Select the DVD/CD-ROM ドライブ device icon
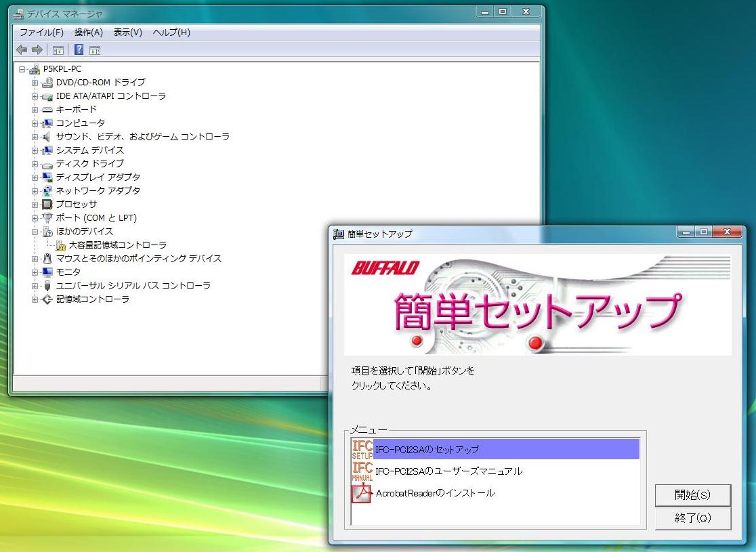756x552 pixels. pyautogui.click(x=47, y=83)
